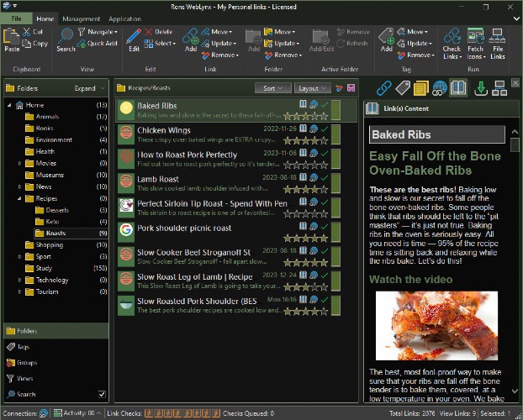Collapse the Recipes folder node
This screenshot has width=523, height=420.
tap(19, 198)
